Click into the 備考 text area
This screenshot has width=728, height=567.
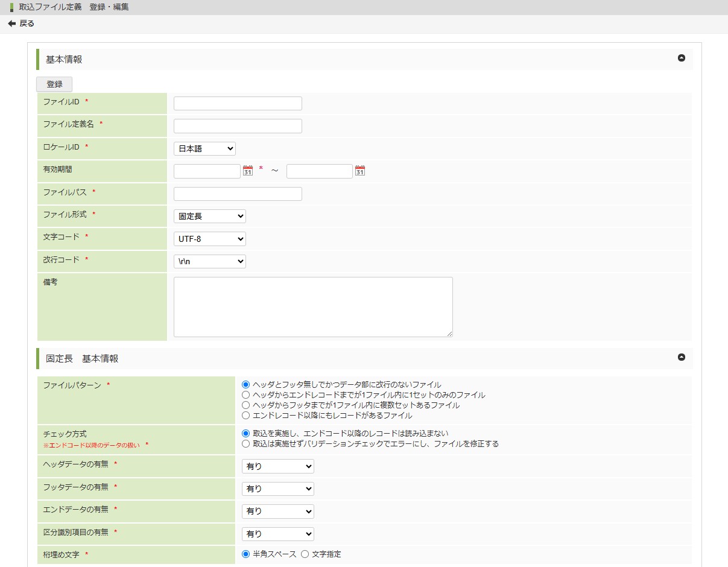(x=312, y=307)
